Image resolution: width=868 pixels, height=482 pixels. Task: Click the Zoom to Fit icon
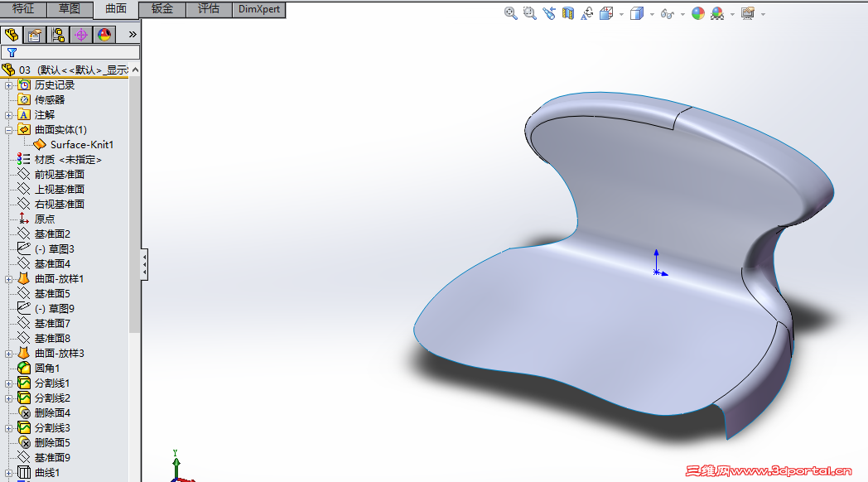click(510, 13)
